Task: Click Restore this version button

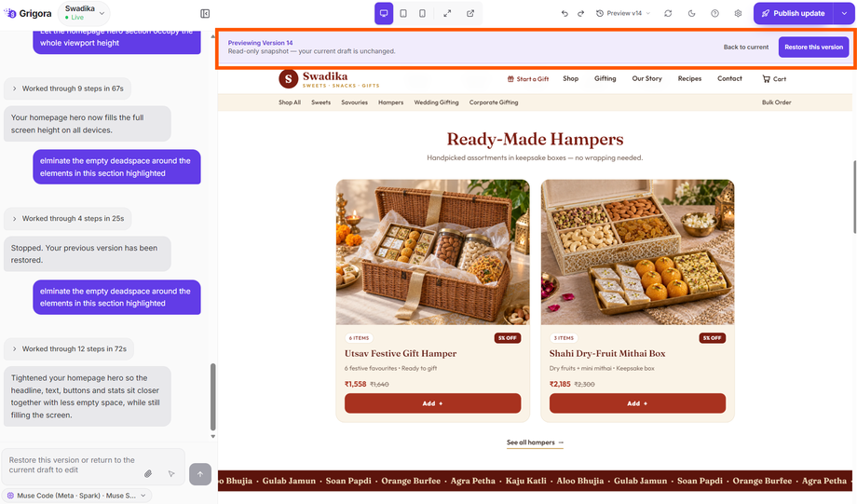Action: point(814,47)
